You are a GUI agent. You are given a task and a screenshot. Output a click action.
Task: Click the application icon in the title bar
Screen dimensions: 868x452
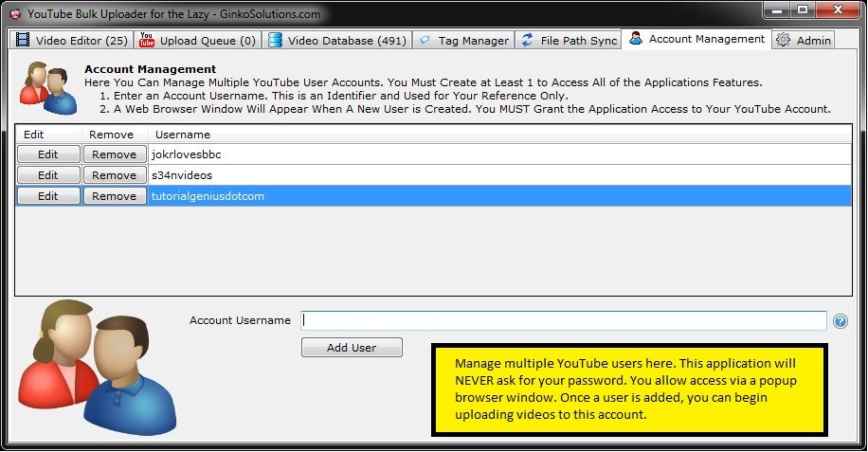(x=15, y=14)
